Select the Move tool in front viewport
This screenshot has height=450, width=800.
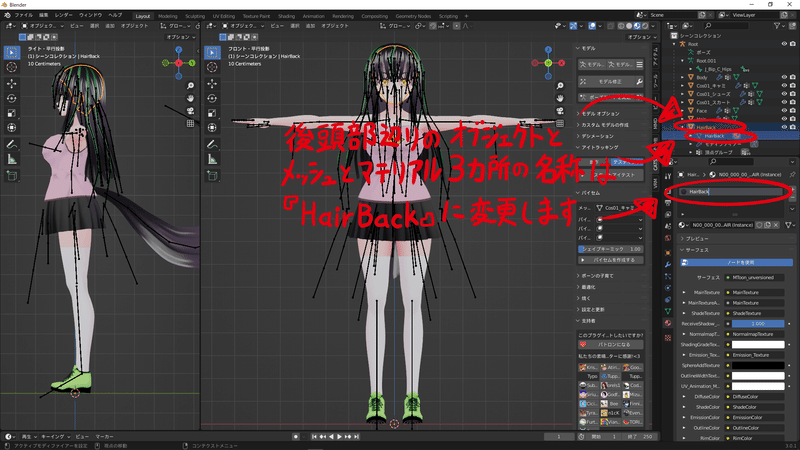(212, 83)
